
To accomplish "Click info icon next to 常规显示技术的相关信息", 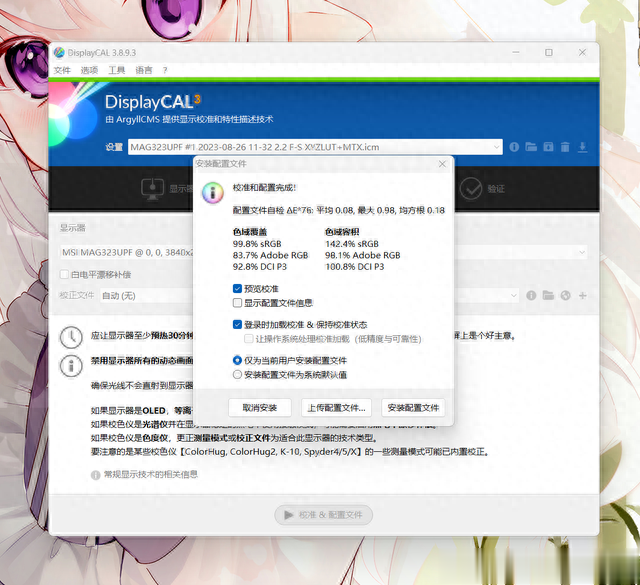I will click(96, 475).
